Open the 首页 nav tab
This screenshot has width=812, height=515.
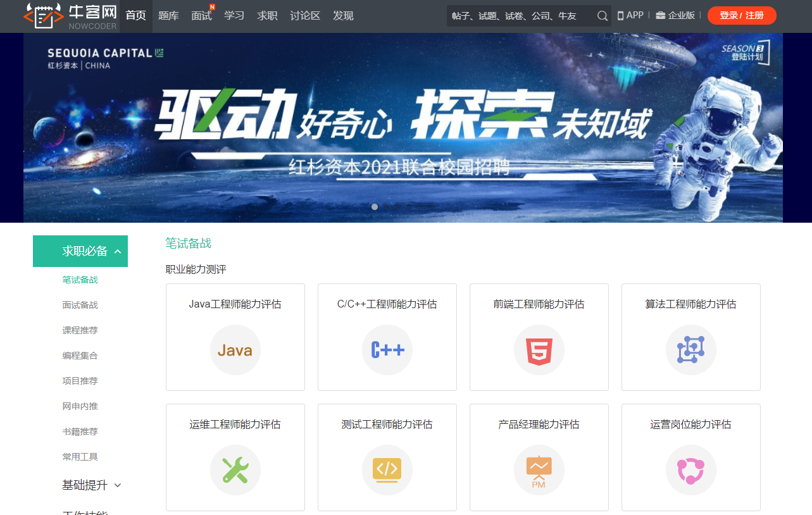click(136, 16)
